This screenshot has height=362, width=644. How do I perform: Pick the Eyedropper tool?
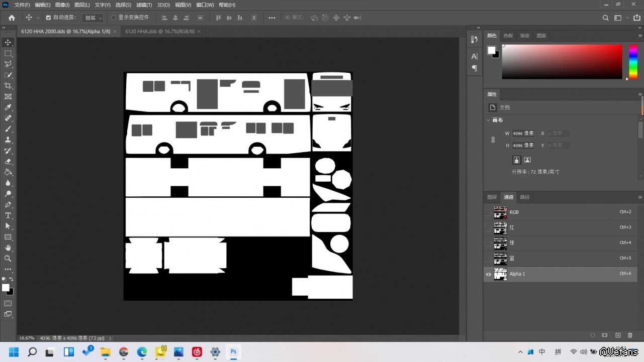coord(8,107)
